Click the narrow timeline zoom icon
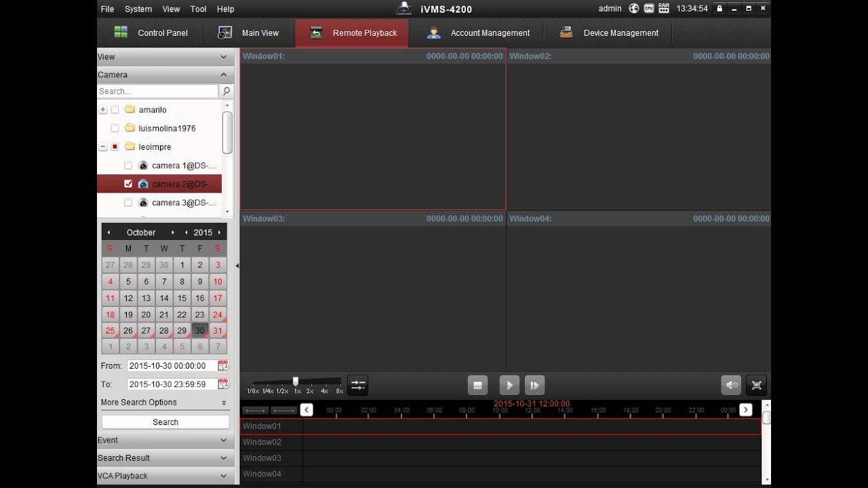 click(255, 410)
